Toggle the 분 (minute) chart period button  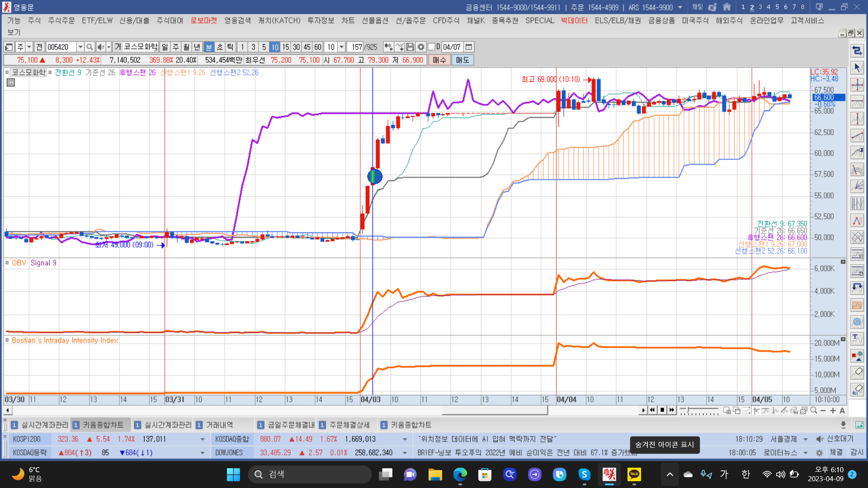coord(209,47)
